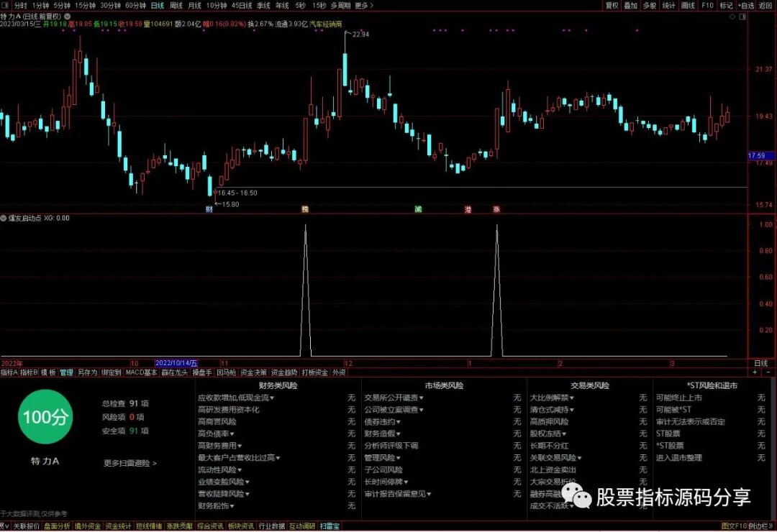The width and height of the screenshot is (777, 532).
Task: Open the 扫雷宝 bottom tab
Action: point(330,526)
